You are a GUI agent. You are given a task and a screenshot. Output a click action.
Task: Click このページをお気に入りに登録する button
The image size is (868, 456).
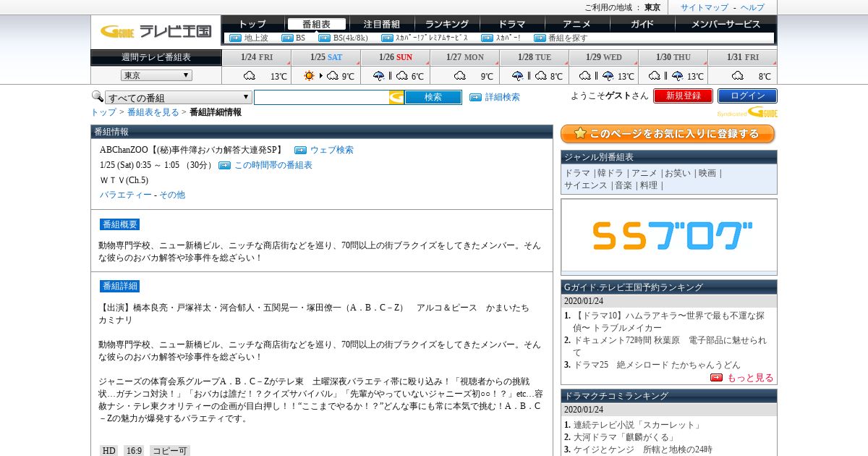pyautogui.click(x=668, y=134)
